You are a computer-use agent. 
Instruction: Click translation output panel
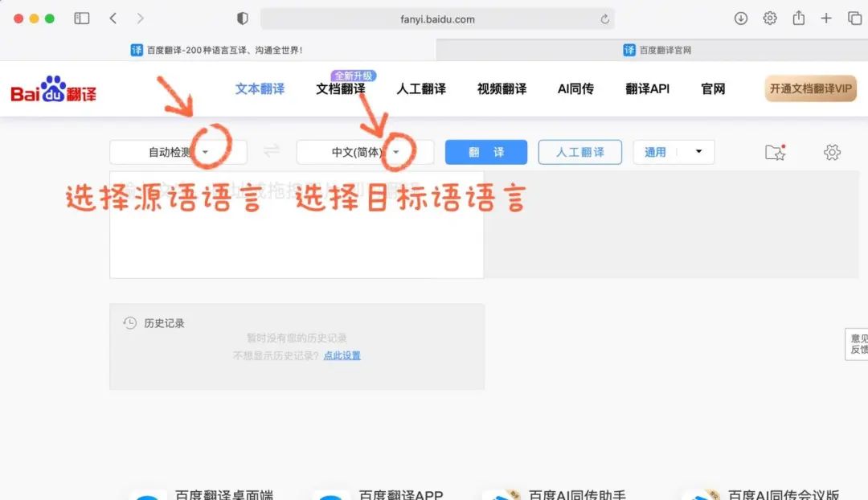tap(671, 225)
